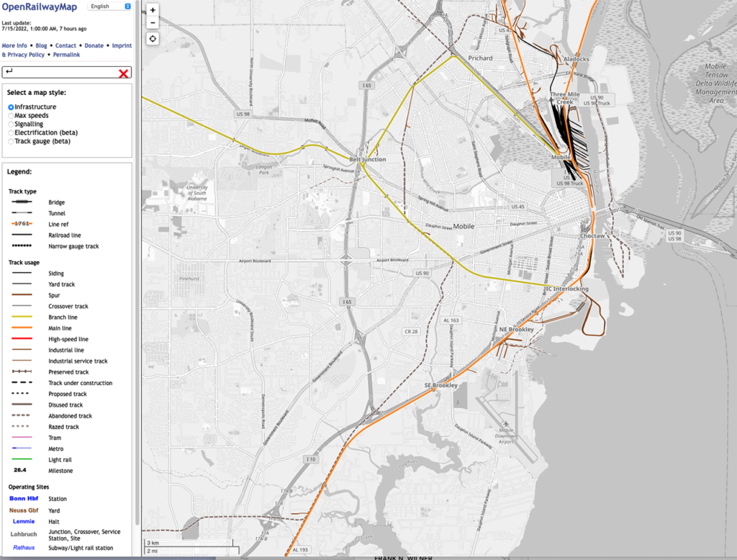The width and height of the screenshot is (737, 560).
Task: Clear search with the red X
Action: (x=124, y=73)
